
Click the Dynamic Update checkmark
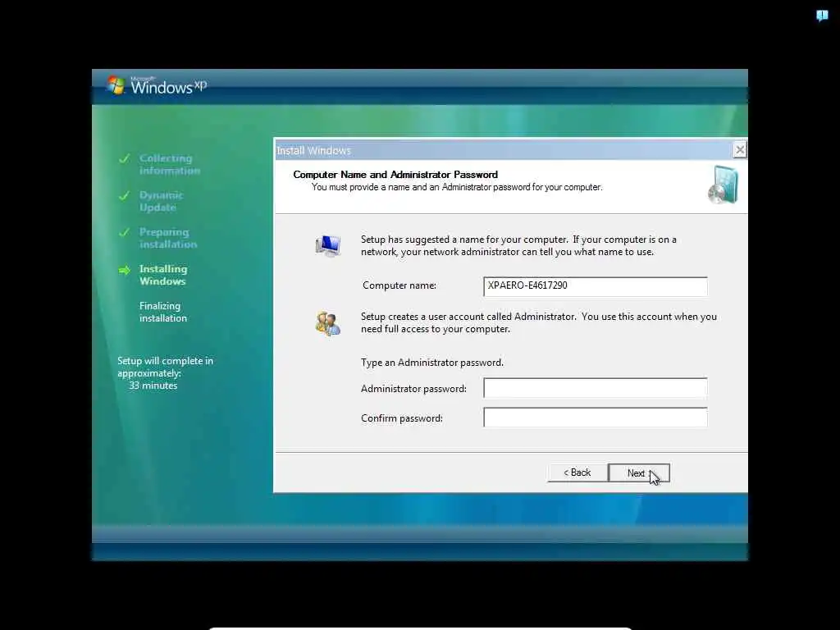(x=125, y=195)
